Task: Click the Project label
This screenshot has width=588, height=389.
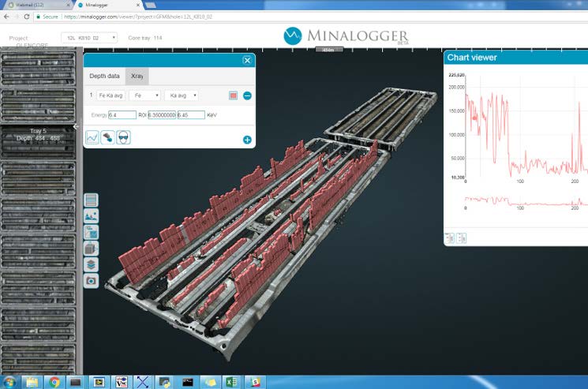Action: (18, 38)
